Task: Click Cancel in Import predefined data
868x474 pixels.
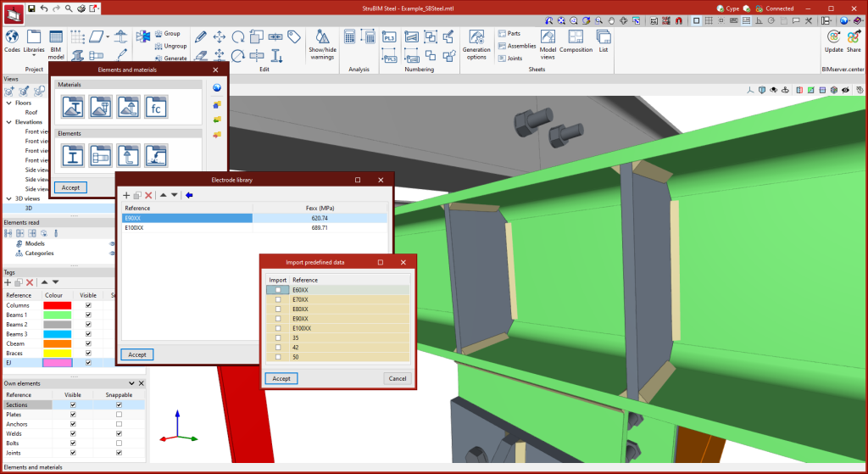Action: pos(396,378)
